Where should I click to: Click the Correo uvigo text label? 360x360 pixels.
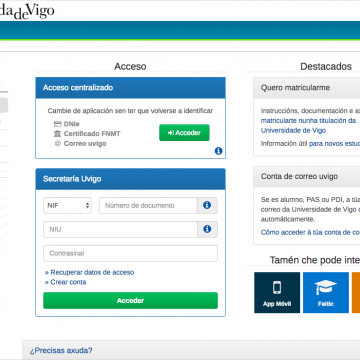pyautogui.click(x=85, y=144)
